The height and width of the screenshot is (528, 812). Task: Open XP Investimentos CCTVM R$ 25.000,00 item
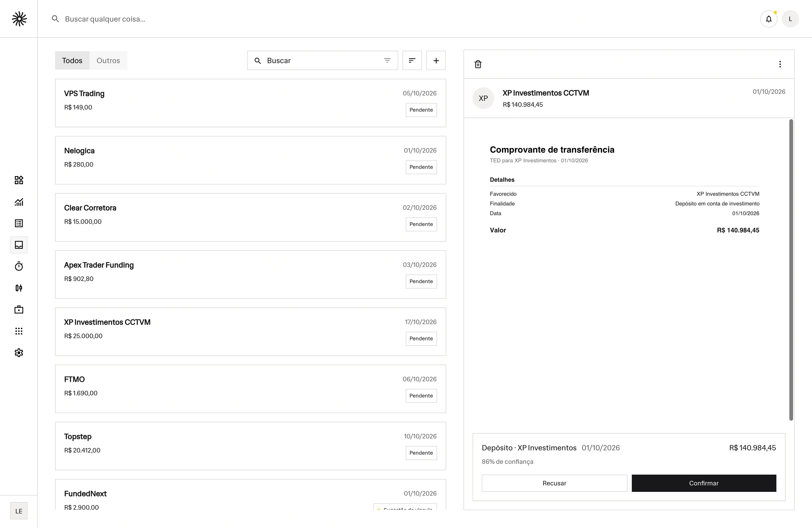click(x=250, y=331)
